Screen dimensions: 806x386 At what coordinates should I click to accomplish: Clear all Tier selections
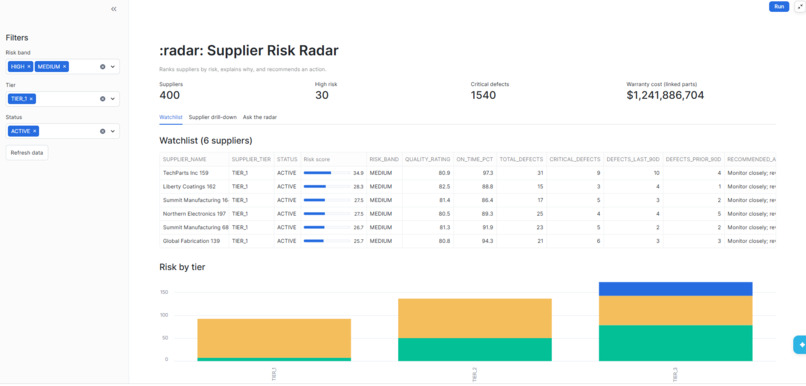point(102,99)
